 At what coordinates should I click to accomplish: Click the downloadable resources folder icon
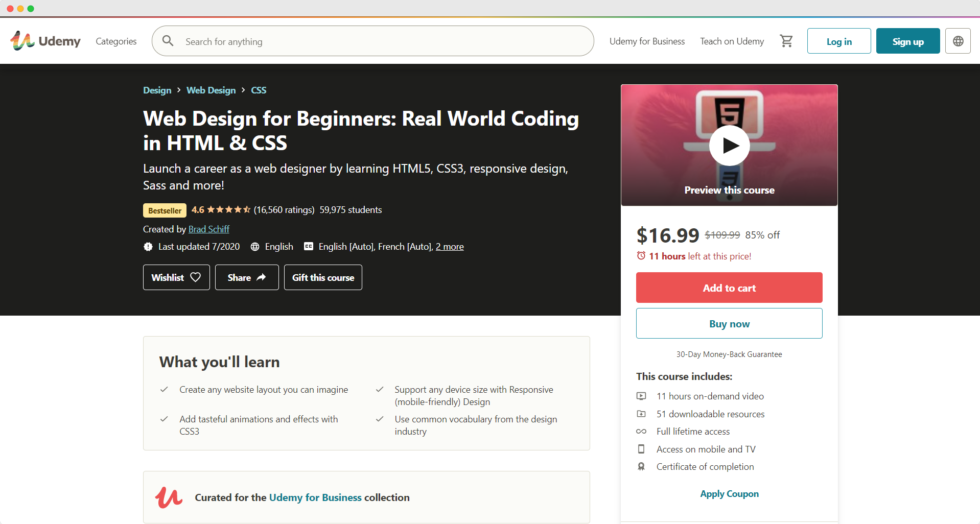click(641, 414)
